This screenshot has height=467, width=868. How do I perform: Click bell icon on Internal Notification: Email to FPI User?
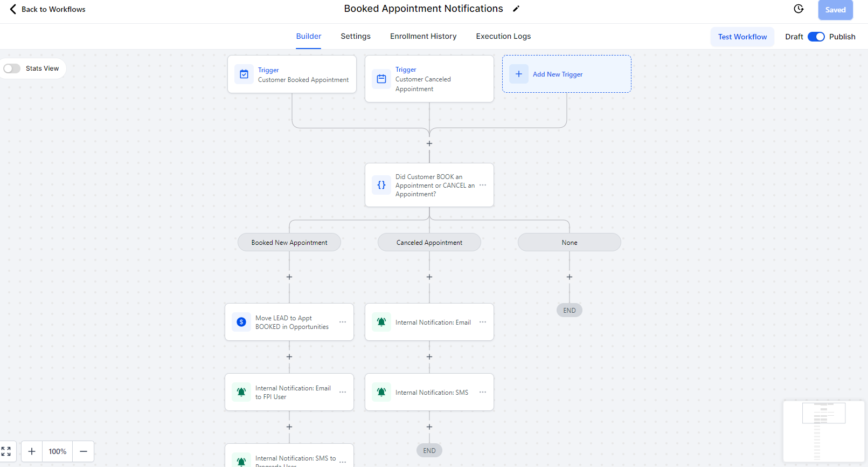click(241, 392)
